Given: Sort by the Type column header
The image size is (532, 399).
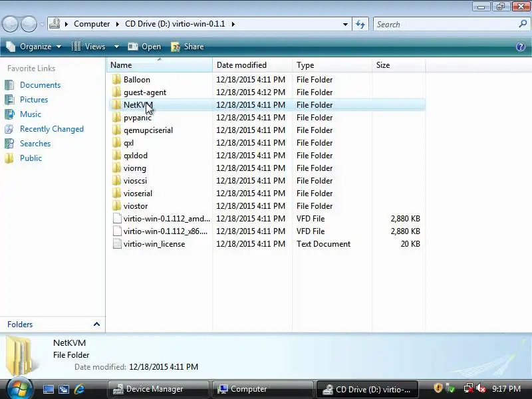Looking at the screenshot, I should (x=332, y=65).
